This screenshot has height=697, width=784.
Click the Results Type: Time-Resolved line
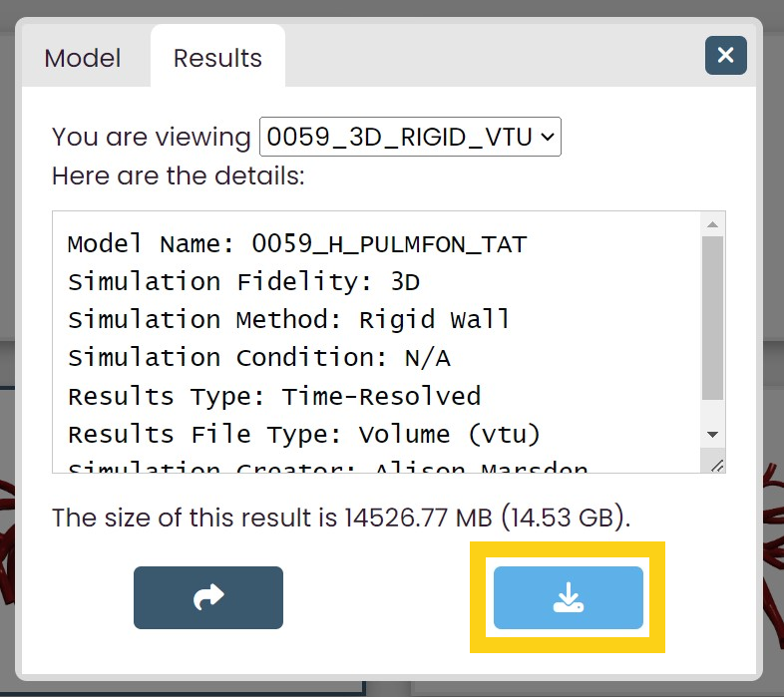pos(274,397)
